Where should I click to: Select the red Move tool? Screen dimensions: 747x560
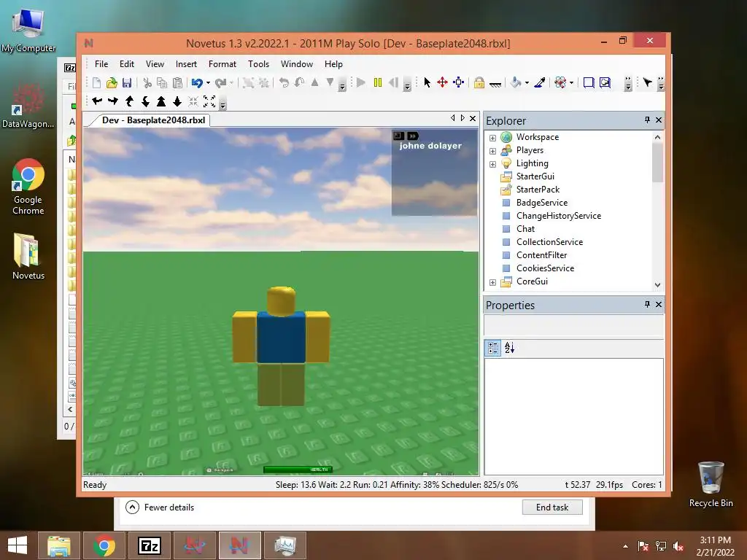(442, 83)
